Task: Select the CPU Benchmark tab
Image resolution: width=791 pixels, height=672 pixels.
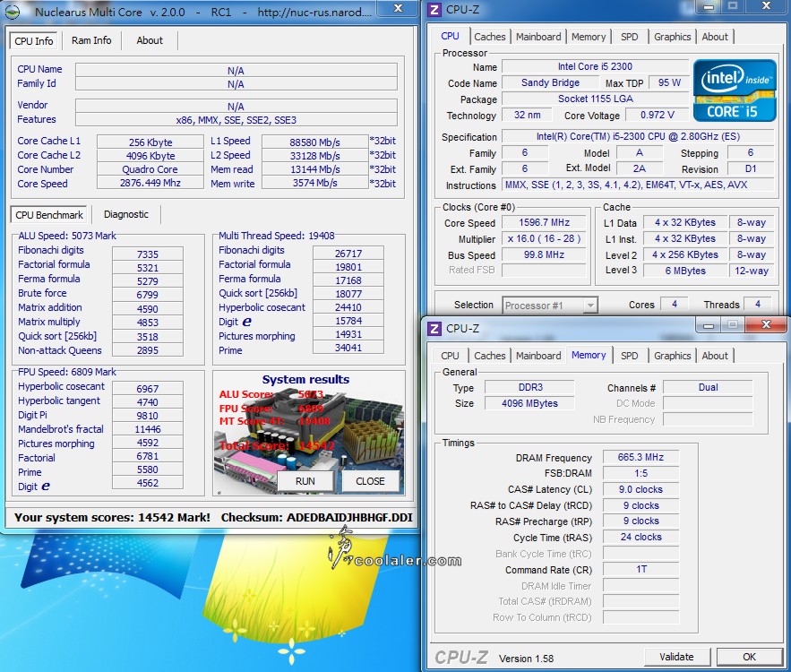Action: tap(49, 215)
